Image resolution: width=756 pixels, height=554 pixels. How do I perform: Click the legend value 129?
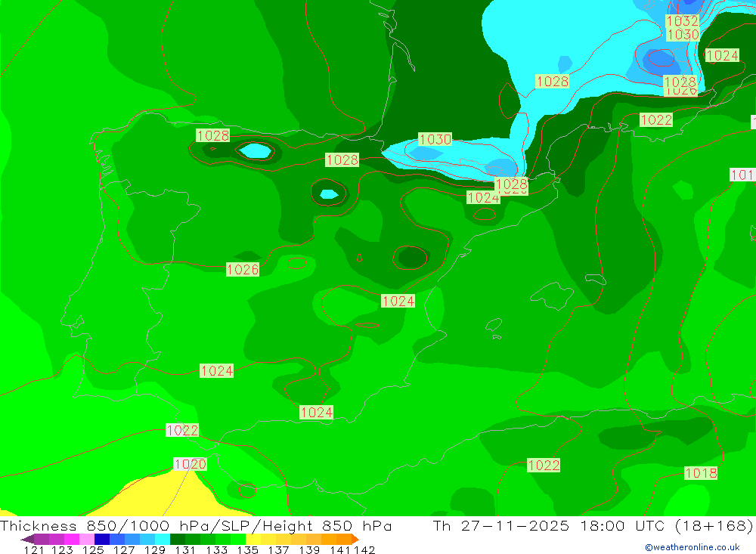(x=155, y=549)
